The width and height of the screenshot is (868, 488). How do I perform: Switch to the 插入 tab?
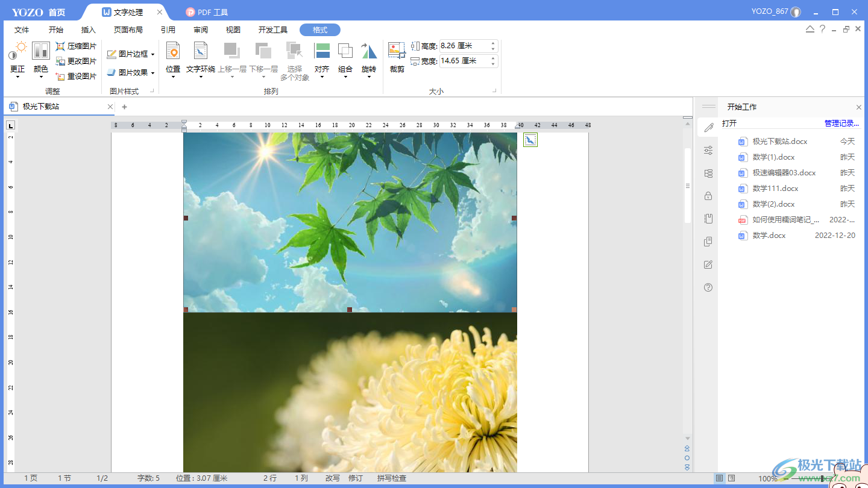[89, 30]
